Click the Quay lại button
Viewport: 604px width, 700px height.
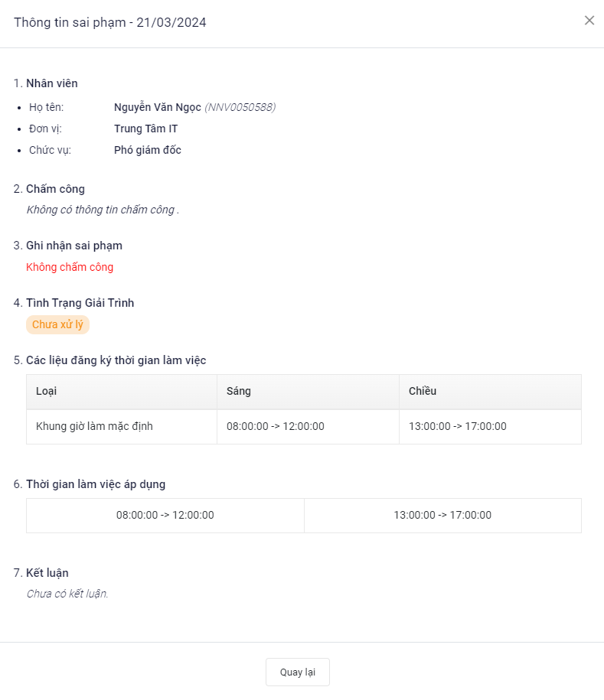[298, 672]
